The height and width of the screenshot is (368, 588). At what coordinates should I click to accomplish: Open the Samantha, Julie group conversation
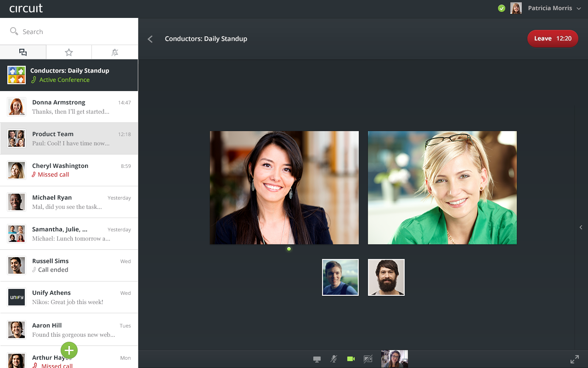[69, 234]
